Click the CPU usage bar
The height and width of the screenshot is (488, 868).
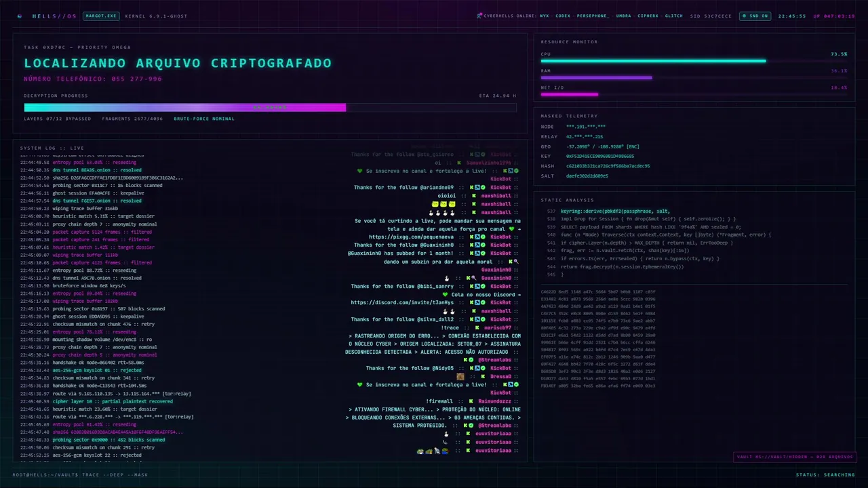pyautogui.click(x=694, y=61)
